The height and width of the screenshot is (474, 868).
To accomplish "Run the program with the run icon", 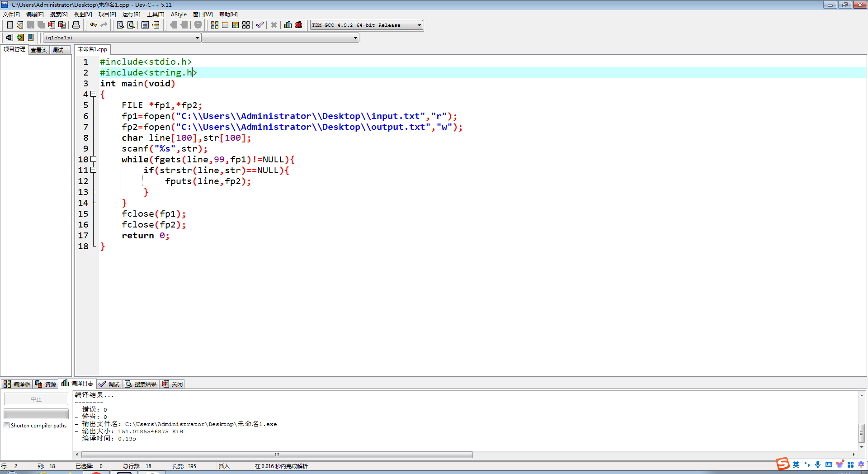I will click(225, 25).
